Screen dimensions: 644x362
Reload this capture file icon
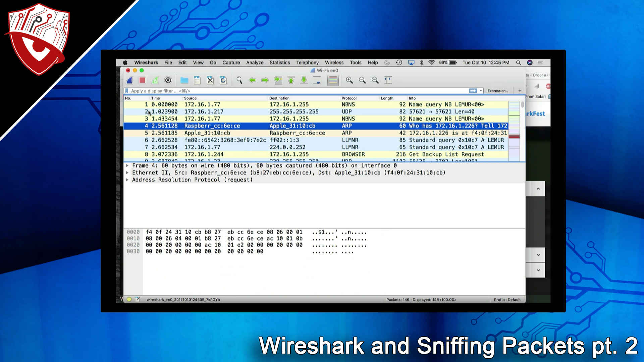(223, 80)
